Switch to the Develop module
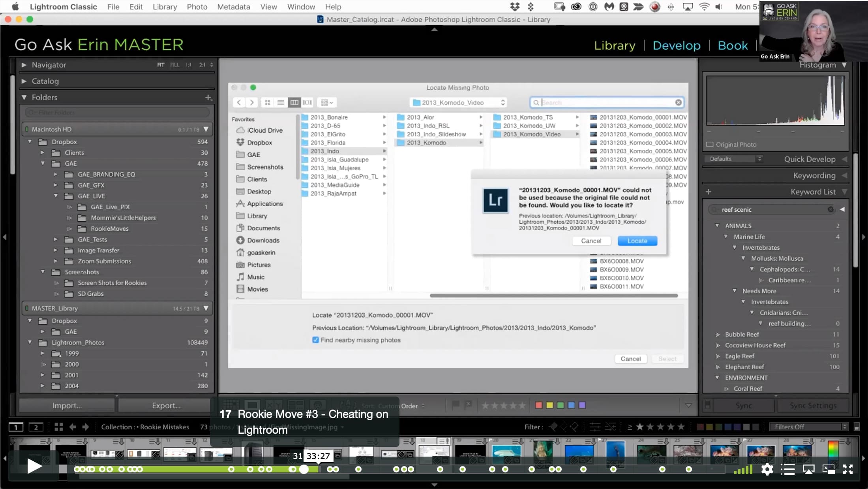Screen dimensions: 868x489 coord(677,45)
